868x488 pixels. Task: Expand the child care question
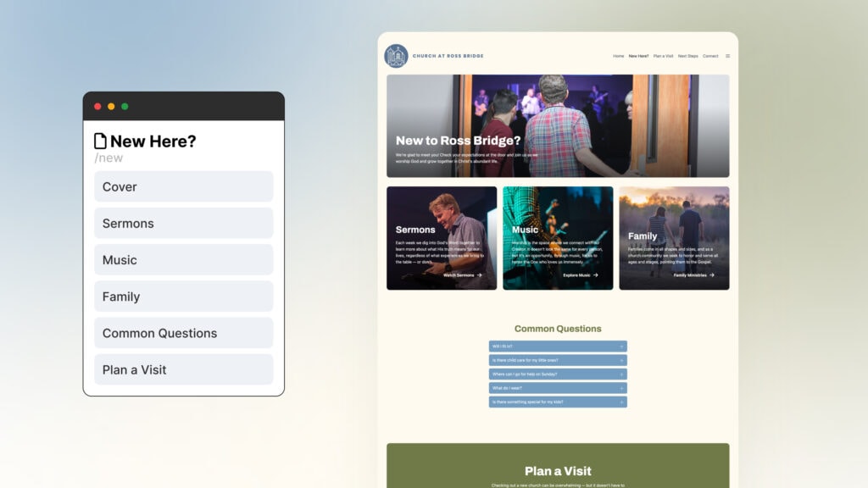(x=557, y=360)
